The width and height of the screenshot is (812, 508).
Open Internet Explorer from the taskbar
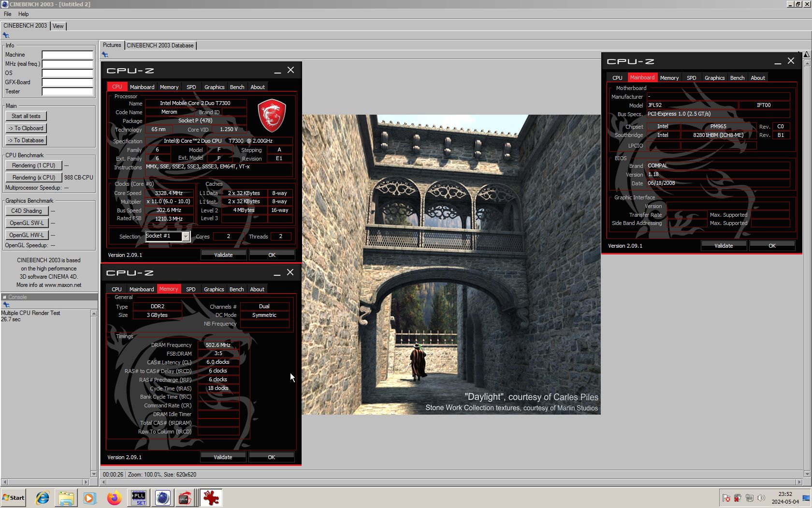pos(43,498)
